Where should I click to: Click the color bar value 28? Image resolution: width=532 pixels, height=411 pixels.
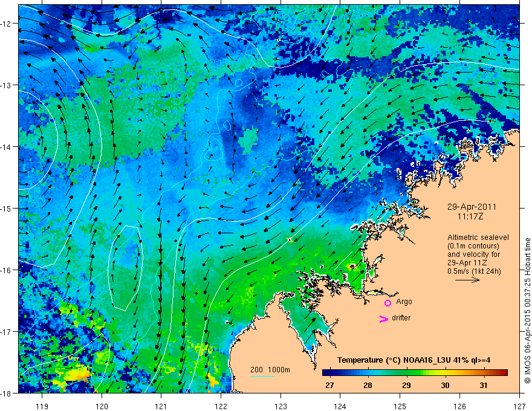tap(368, 385)
